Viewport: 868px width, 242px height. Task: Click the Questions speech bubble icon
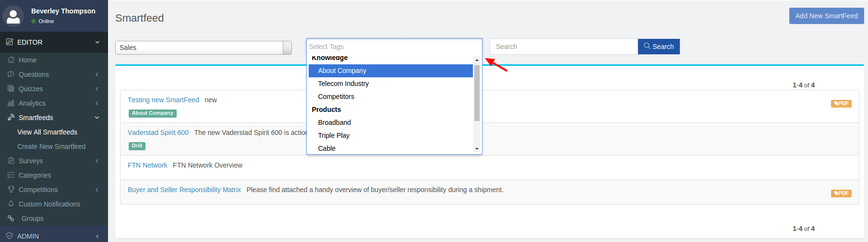point(11,74)
